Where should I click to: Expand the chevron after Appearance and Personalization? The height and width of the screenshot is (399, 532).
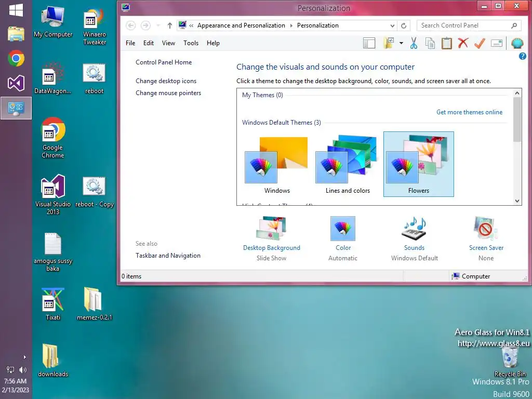291,25
